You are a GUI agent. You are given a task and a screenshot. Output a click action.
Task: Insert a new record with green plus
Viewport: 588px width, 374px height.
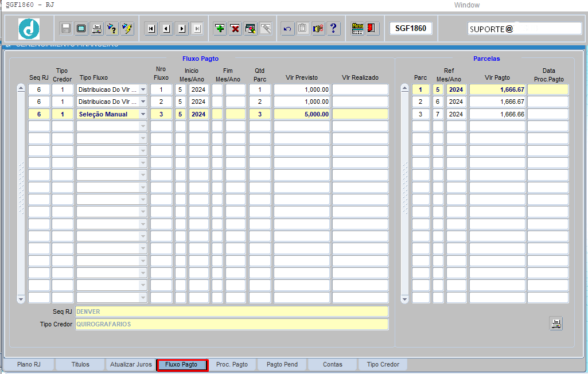pyautogui.click(x=220, y=29)
